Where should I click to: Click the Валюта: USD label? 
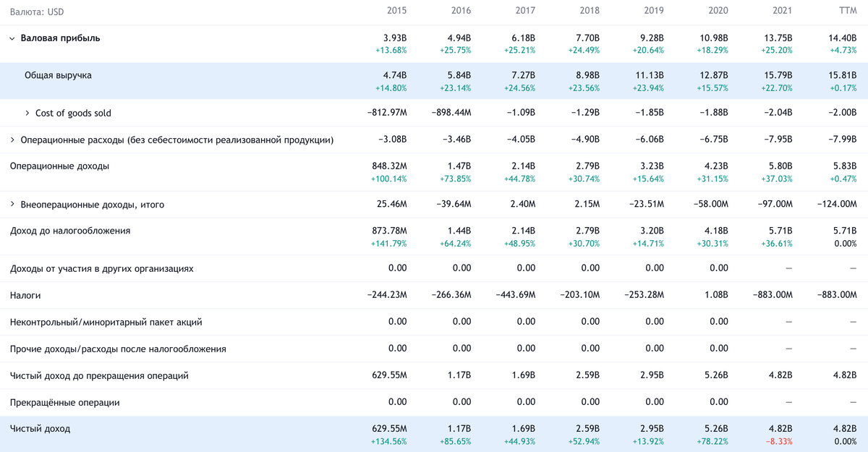click(37, 12)
